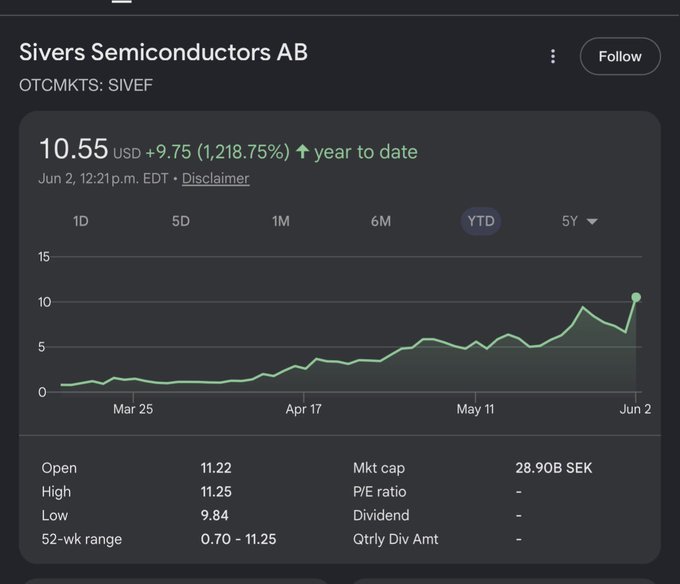
Task: Open the three-dot more options menu
Action: pos(552,56)
